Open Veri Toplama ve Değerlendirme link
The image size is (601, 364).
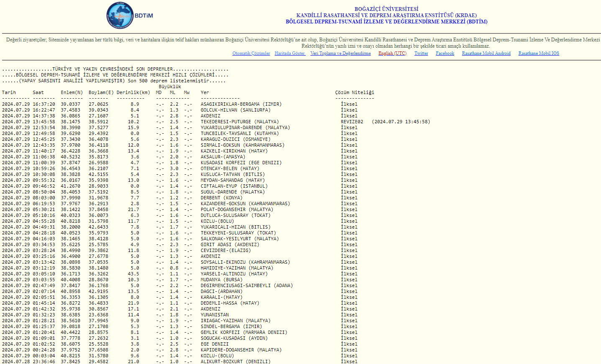(x=340, y=53)
